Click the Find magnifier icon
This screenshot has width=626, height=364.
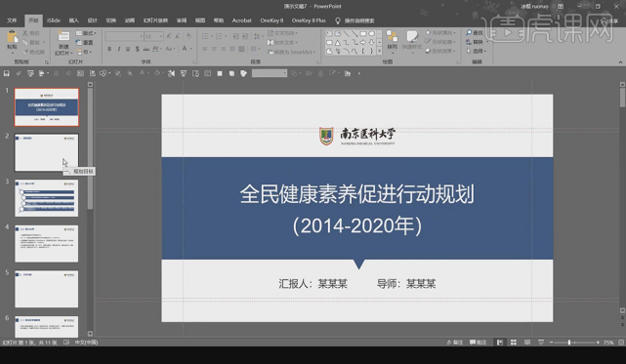(469, 33)
